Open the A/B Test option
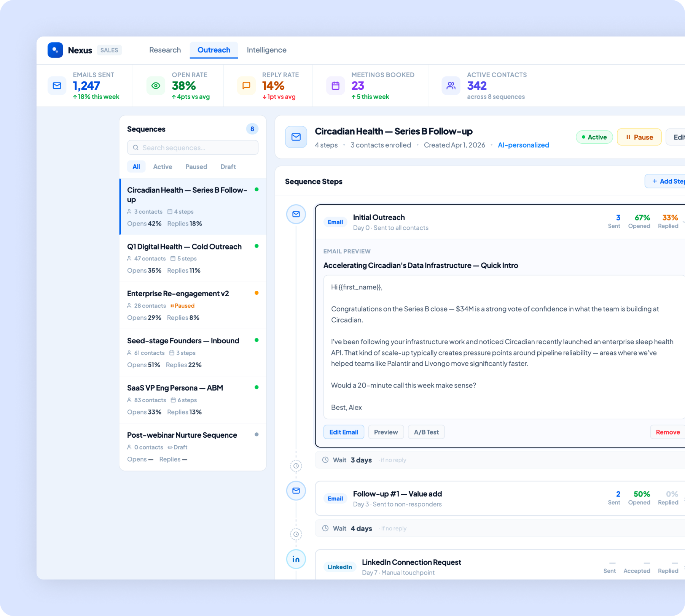Image resolution: width=685 pixels, height=616 pixels. (426, 432)
